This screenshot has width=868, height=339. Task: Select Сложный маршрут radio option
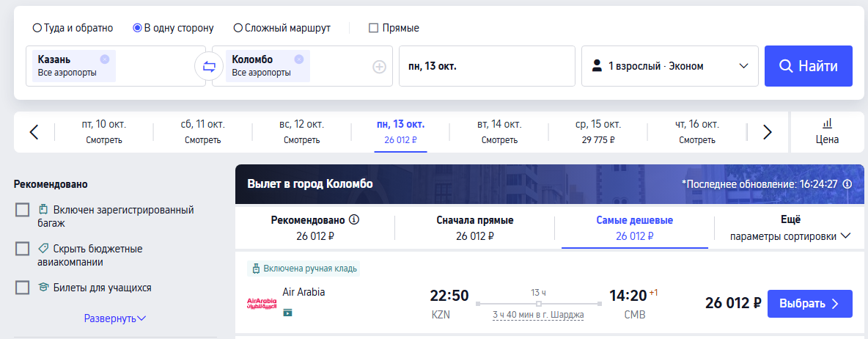238,28
